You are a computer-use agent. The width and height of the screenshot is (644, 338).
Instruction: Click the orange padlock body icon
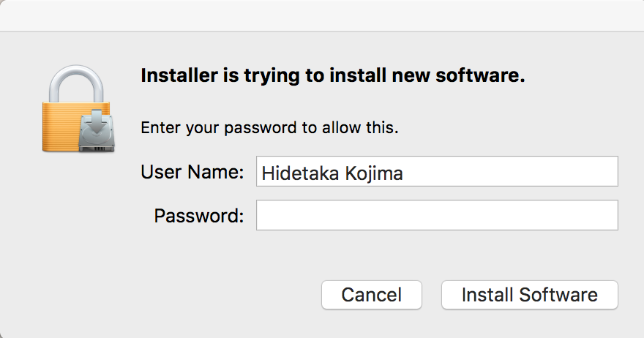[x=61, y=127]
